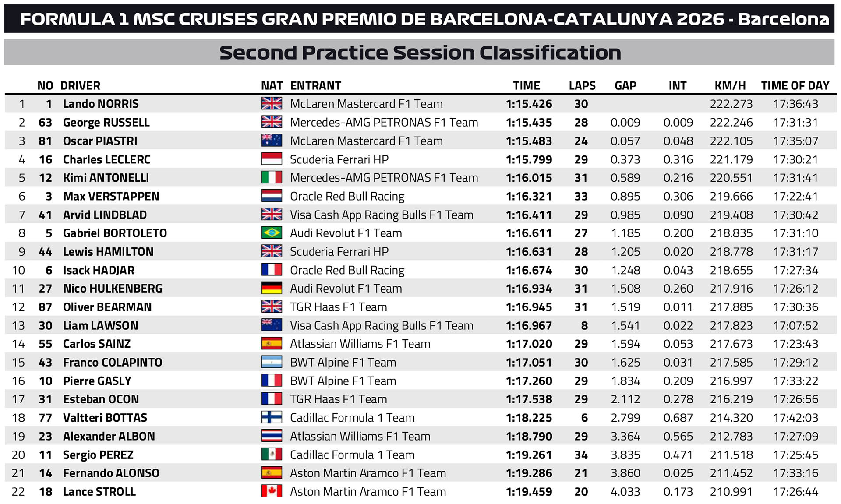The width and height of the screenshot is (841, 504).
Task: Select the Lewis HAMILTON driver name
Action: click(108, 251)
